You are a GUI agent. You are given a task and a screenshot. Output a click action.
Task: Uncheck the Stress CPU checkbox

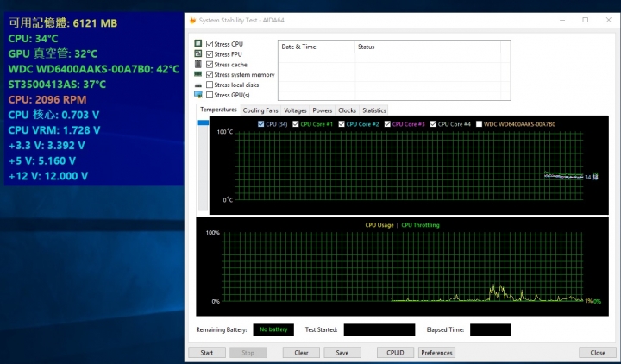pyautogui.click(x=210, y=44)
